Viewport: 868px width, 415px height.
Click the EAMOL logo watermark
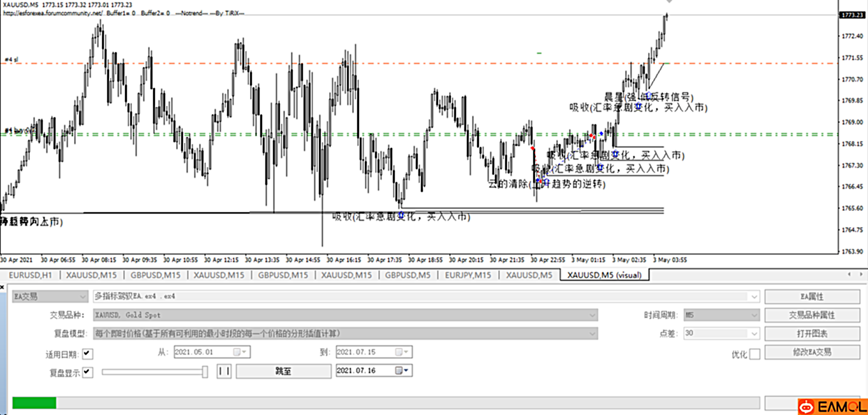[x=831, y=406]
